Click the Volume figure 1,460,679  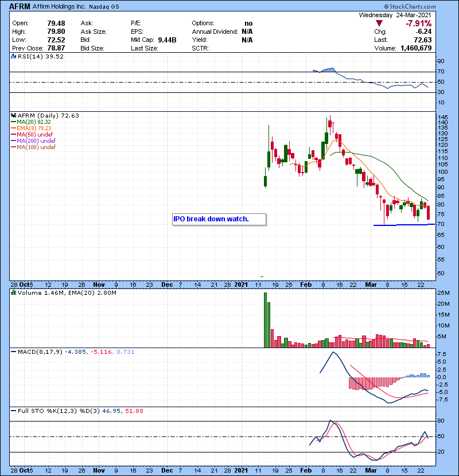(416, 48)
